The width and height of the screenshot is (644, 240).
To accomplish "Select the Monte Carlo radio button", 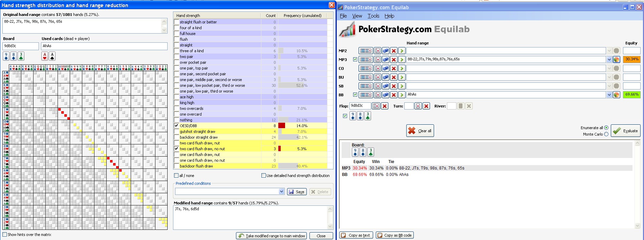I will click(x=606, y=134).
